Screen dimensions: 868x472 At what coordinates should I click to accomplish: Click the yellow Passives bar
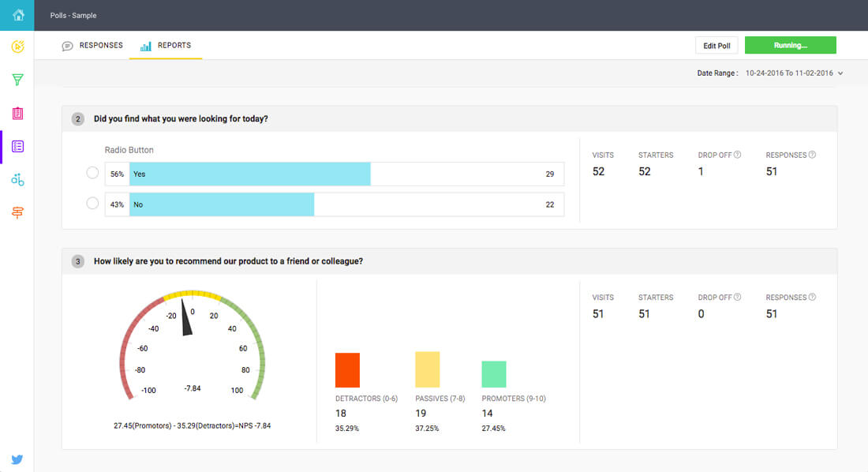tap(428, 369)
